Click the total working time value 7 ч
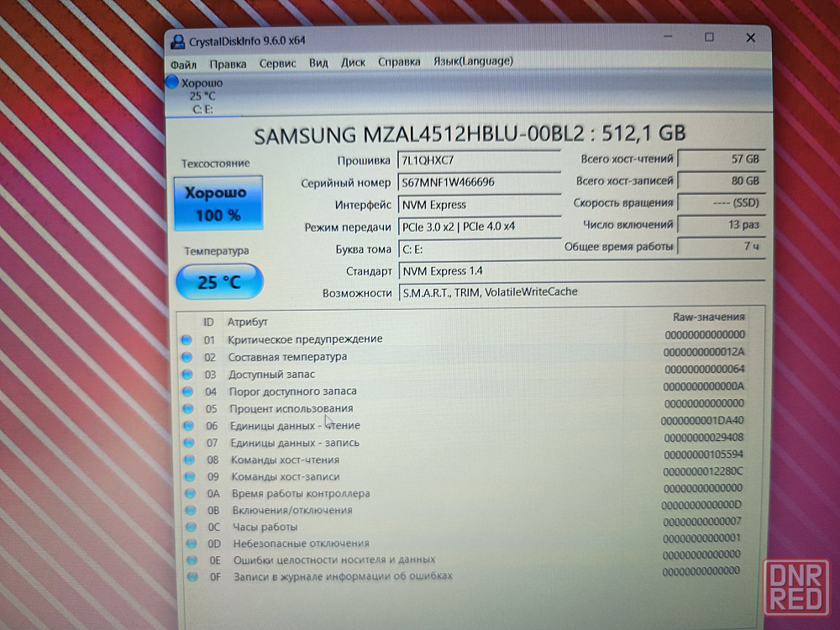This screenshot has width=840, height=630. pyautogui.click(x=721, y=246)
